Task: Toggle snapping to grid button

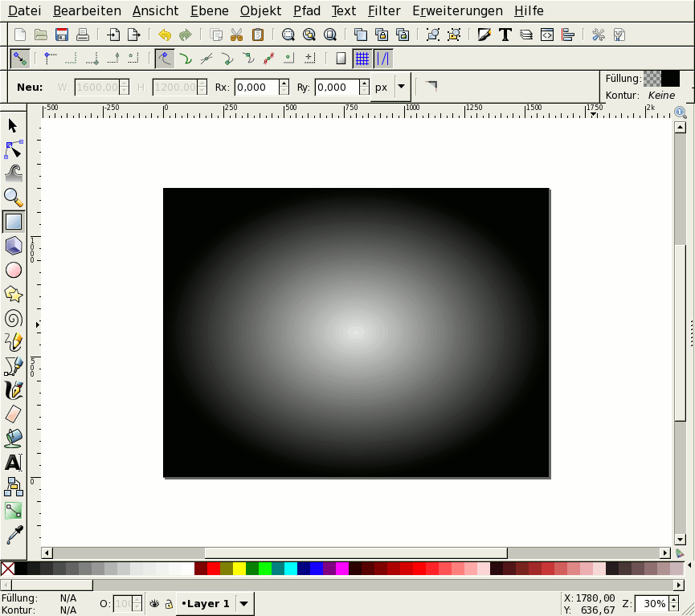Action: pyautogui.click(x=362, y=59)
